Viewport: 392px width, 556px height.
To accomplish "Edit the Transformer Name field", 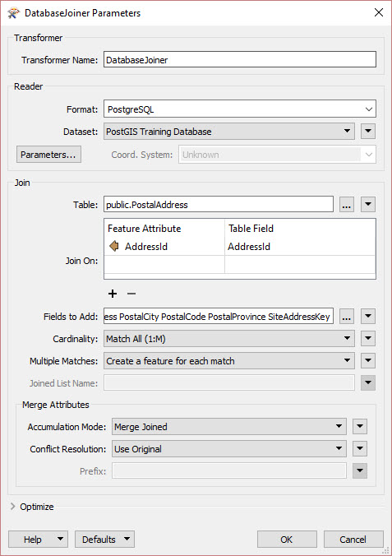I will pyautogui.click(x=240, y=59).
